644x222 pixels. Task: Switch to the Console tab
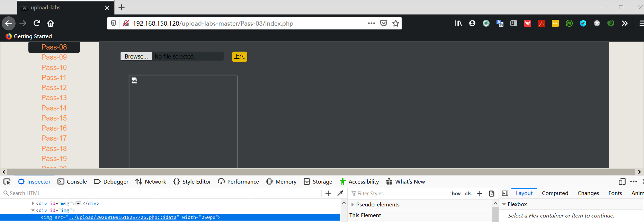(72, 181)
